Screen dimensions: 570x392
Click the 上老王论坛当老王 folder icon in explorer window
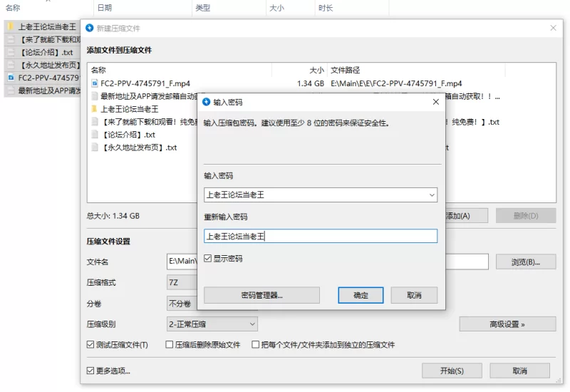pyautogui.click(x=11, y=26)
